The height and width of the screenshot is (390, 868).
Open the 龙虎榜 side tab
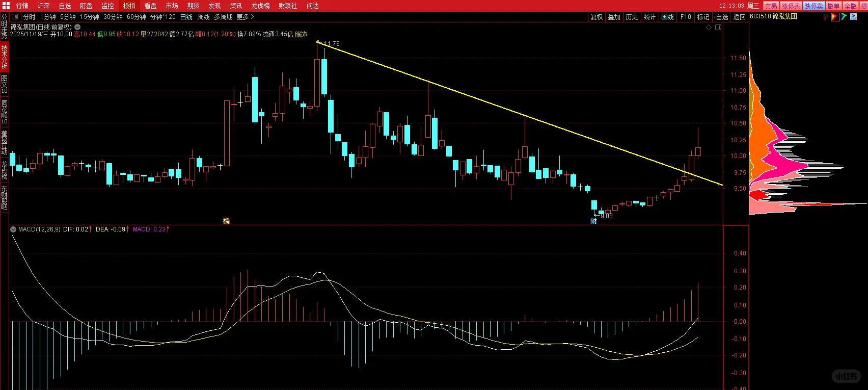click(4, 170)
